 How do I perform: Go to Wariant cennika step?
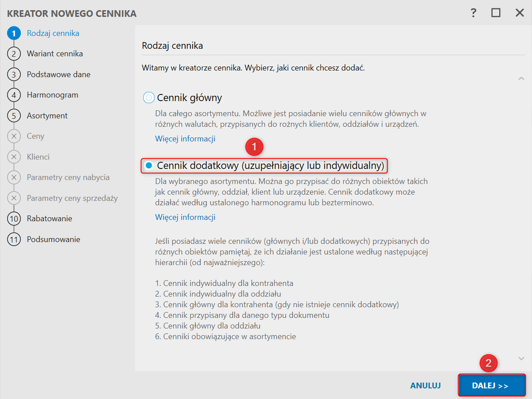pos(54,54)
